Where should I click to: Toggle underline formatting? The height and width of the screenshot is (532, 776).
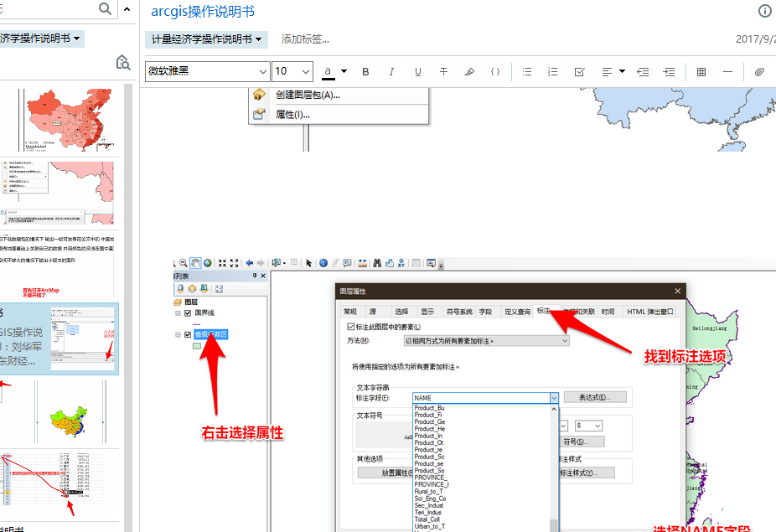tap(417, 72)
